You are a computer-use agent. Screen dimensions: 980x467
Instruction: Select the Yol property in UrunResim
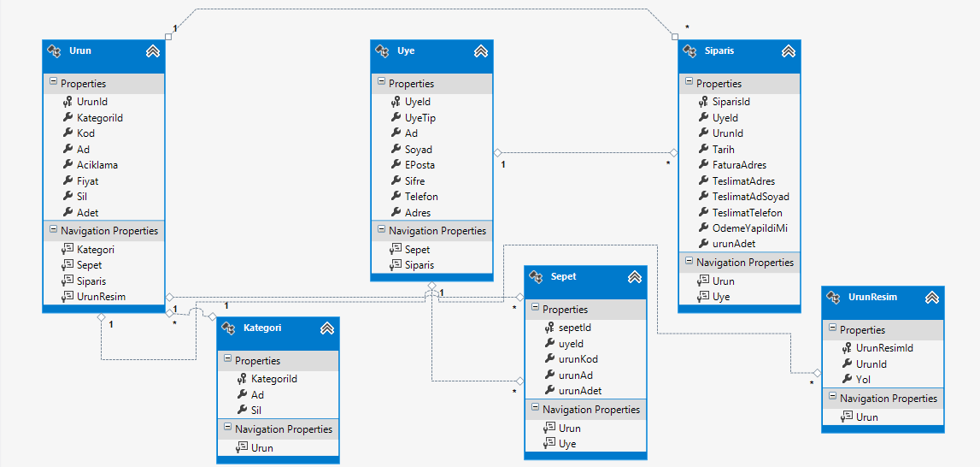[x=863, y=380]
